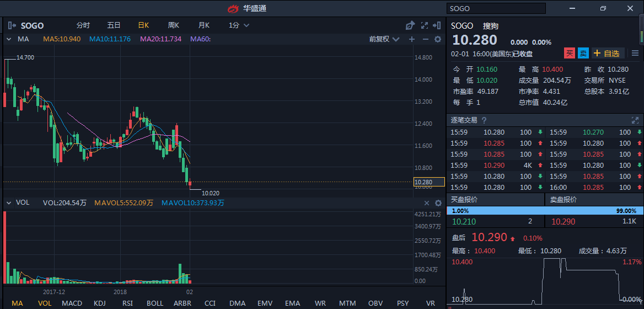
Task: Select the 周K weekly candlestick tab
Action: point(173,25)
